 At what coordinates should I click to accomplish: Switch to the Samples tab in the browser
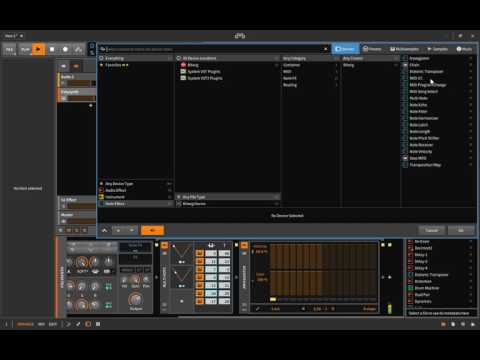[x=438, y=49]
